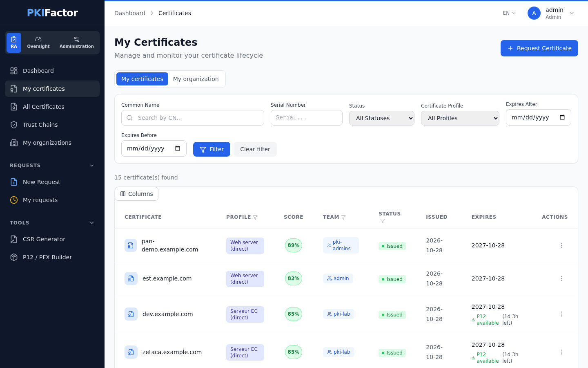Image resolution: width=588 pixels, height=368 pixels.
Task: Switch to the Oversight module
Action: (38, 43)
